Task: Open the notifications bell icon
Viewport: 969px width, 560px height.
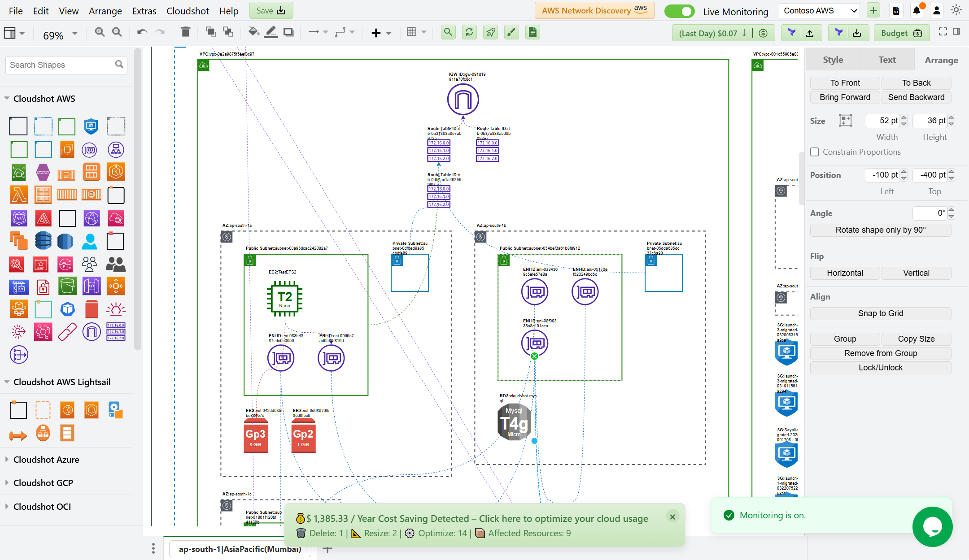Action: click(917, 11)
